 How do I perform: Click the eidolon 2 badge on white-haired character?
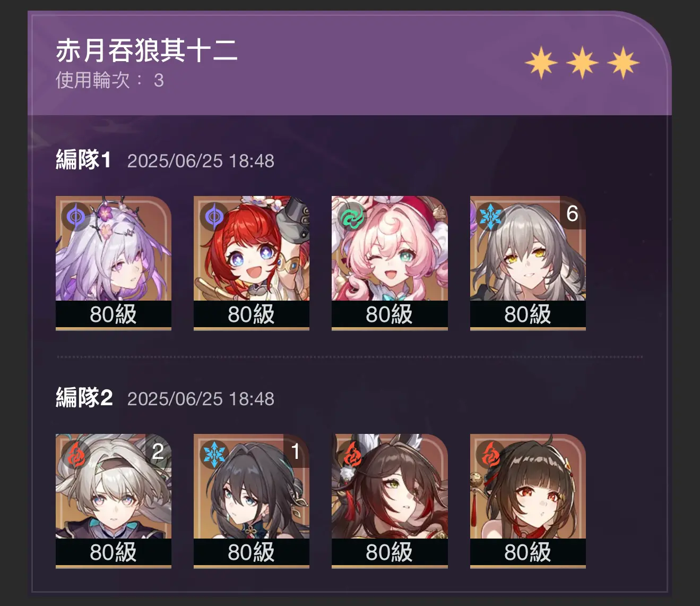pos(158,451)
